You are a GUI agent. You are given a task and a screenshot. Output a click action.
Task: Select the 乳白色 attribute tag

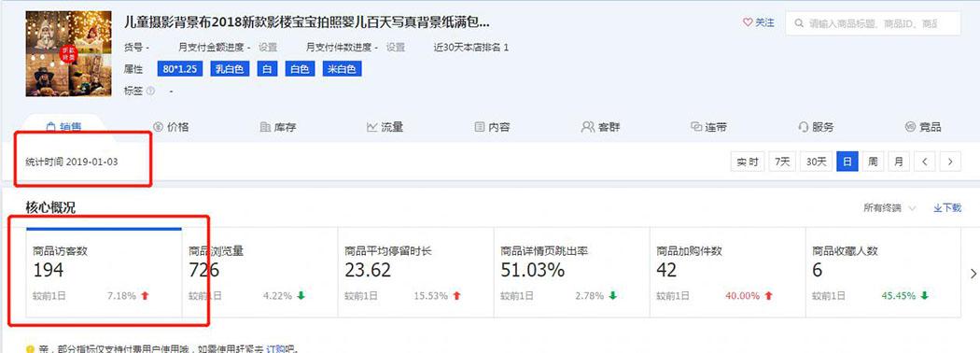[230, 69]
